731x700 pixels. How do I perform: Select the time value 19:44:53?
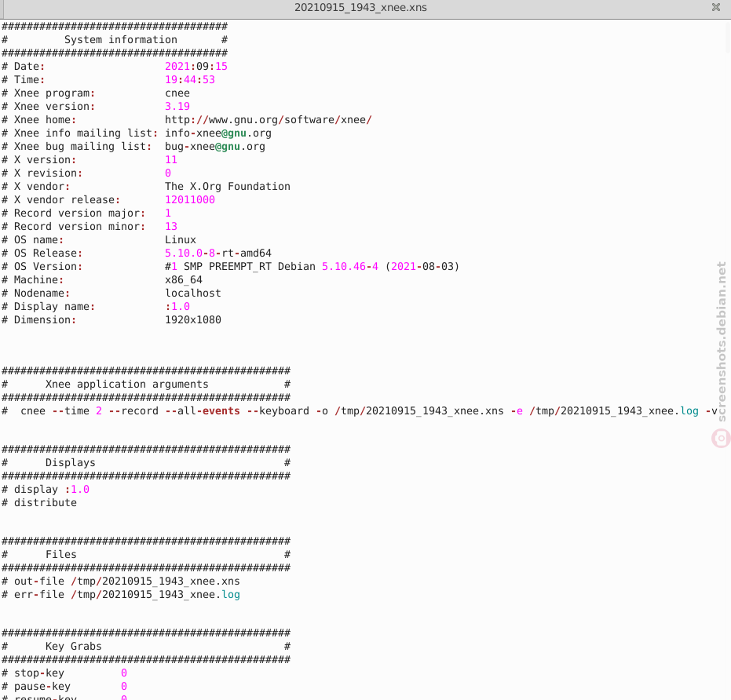[190, 80]
